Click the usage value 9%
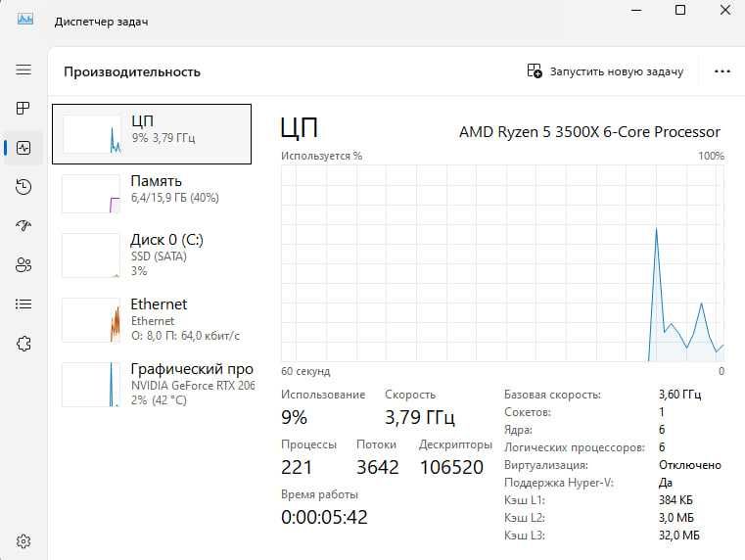Screen dimensions: 745x560 294,417
